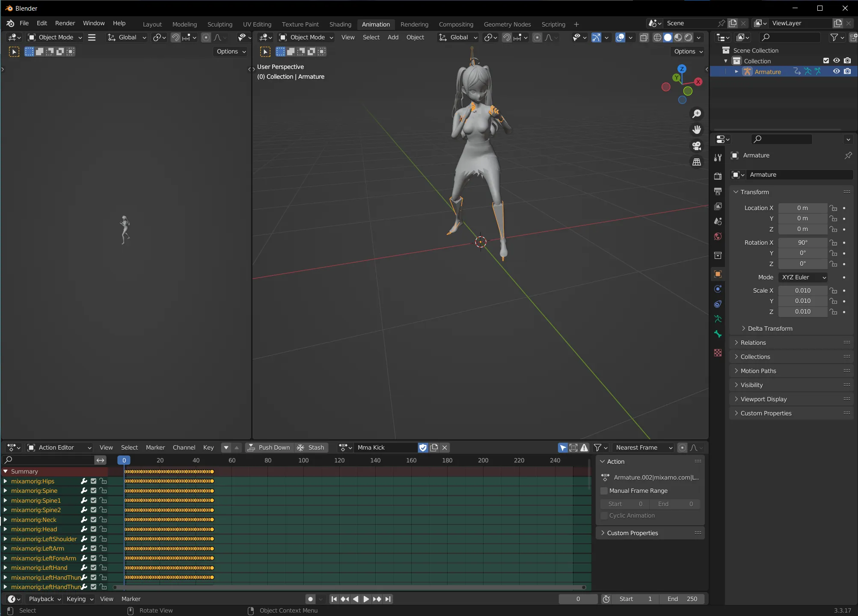Toggle Armature visibility eye in outliner
This screenshot has height=616, width=858.
[x=836, y=71]
